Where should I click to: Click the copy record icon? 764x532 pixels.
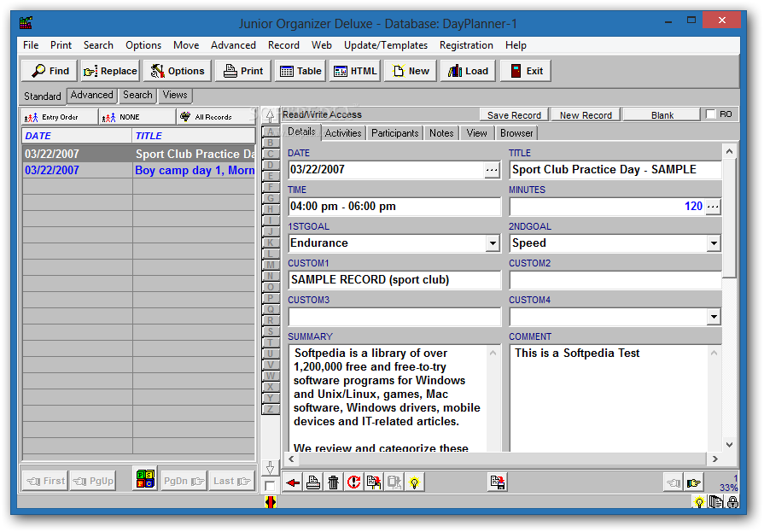374,482
